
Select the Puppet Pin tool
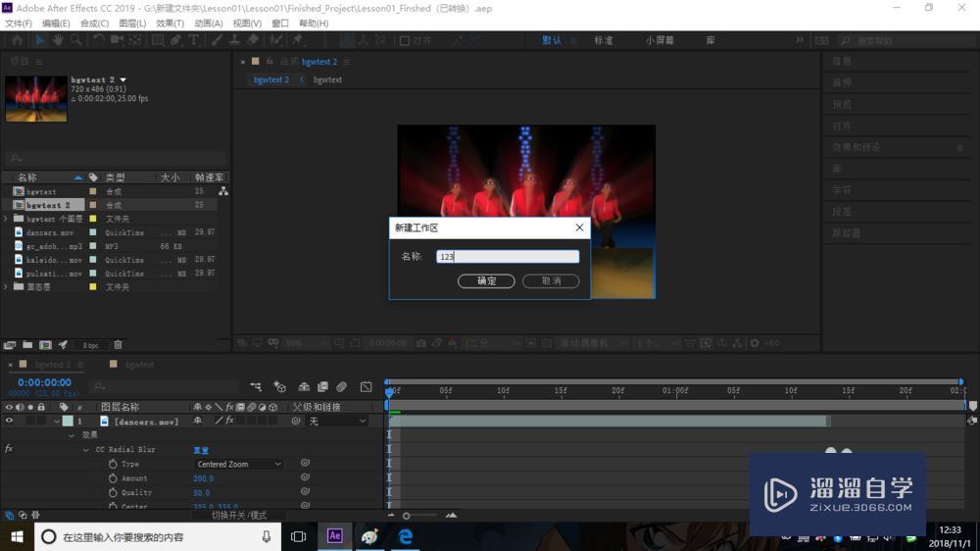pos(298,40)
